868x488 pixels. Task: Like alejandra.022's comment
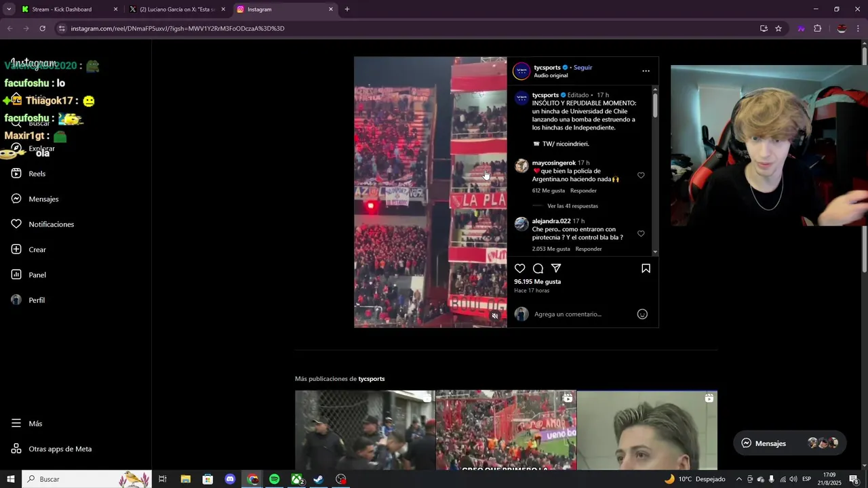[641, 234]
